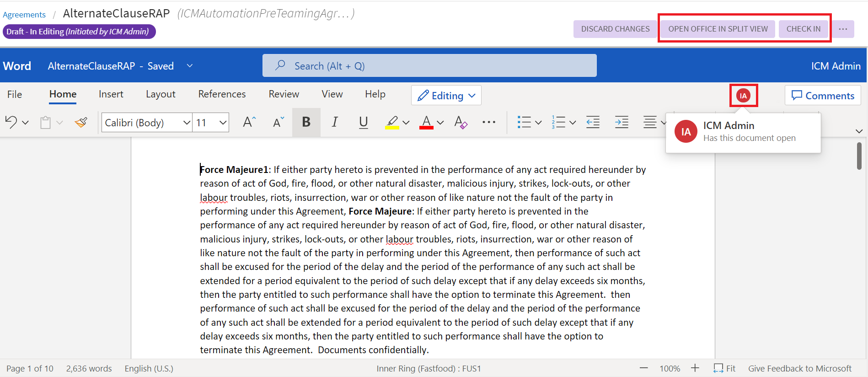Click DISCARD CHANGES button
Screen dimensions: 868x377
tap(615, 29)
